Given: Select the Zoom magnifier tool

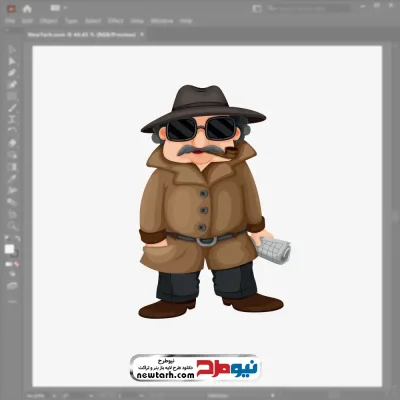Looking at the screenshot, I should (12, 226).
